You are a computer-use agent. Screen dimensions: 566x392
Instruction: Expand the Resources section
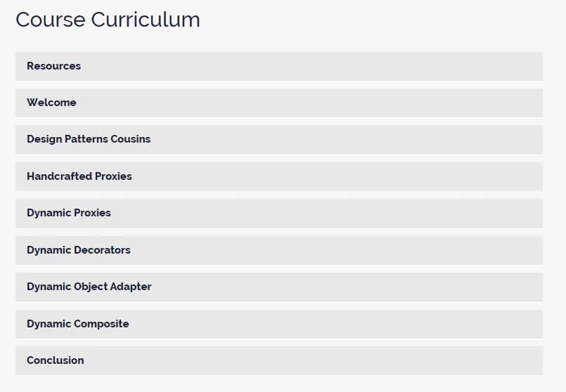279,66
